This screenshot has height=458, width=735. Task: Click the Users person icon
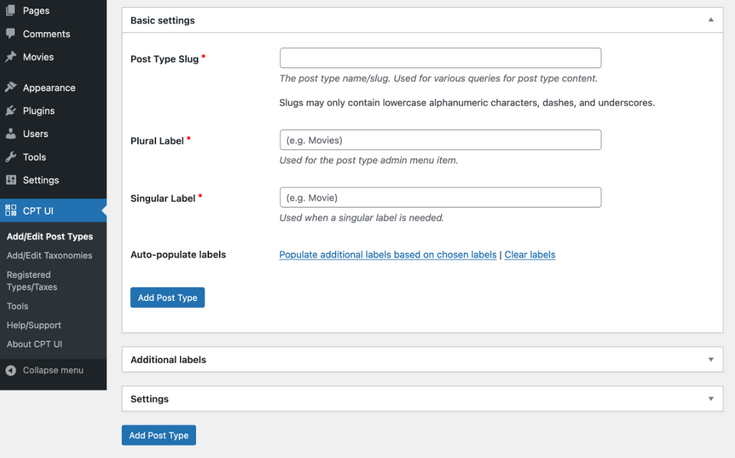10,134
